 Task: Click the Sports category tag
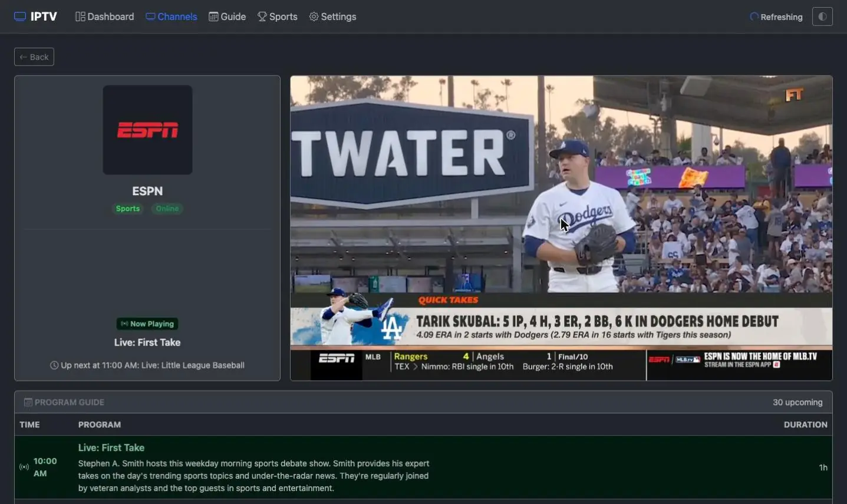pos(128,209)
